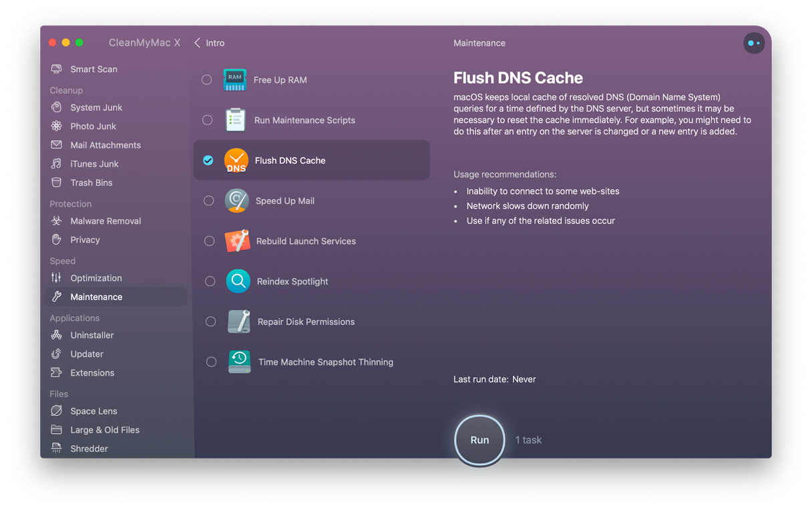Open Uninstaller sidebar icon

coord(57,335)
